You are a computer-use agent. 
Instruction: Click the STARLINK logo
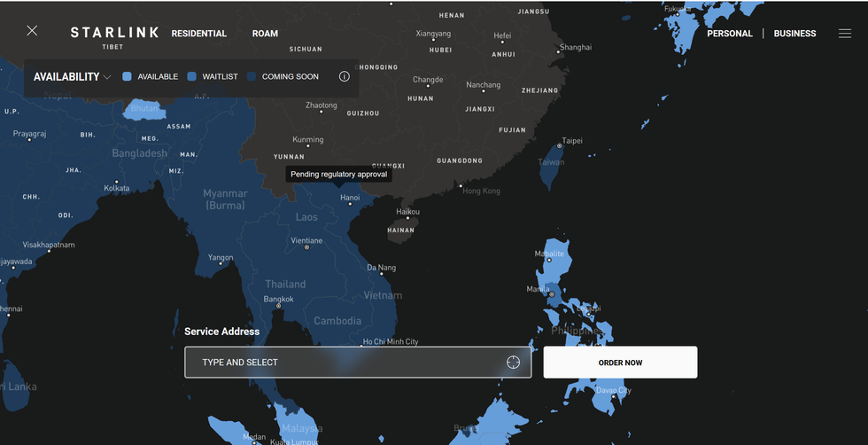114,33
